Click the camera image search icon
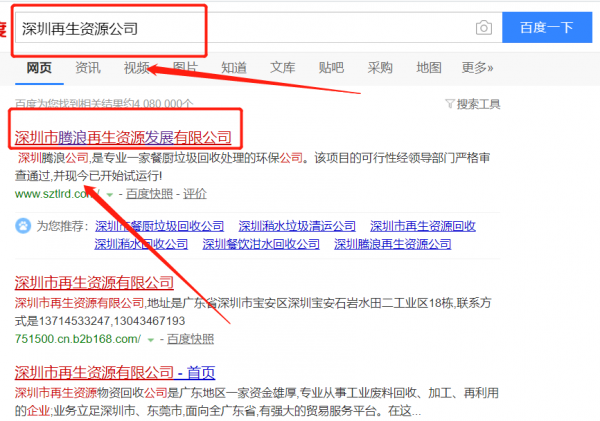Image resolution: width=600 pixels, height=421 pixels. [x=484, y=28]
